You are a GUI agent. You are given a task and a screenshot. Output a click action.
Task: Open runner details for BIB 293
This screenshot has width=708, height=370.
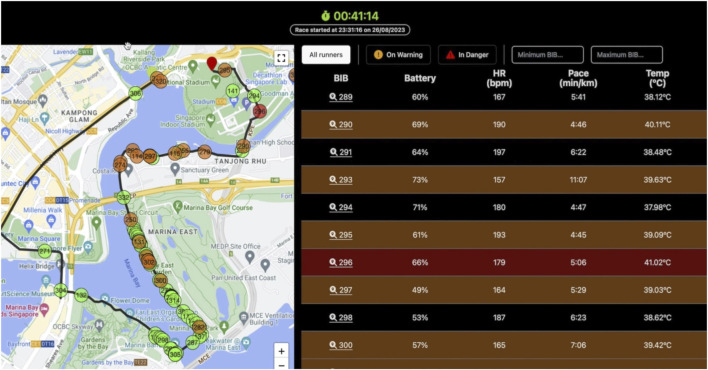(x=341, y=180)
